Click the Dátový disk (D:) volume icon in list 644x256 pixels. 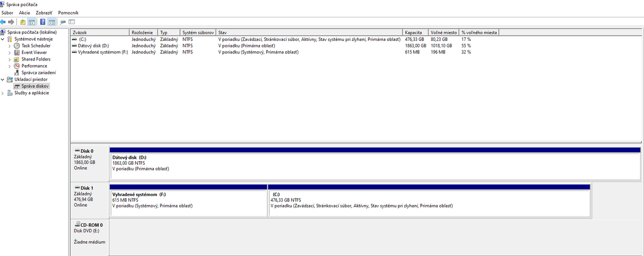(x=75, y=45)
